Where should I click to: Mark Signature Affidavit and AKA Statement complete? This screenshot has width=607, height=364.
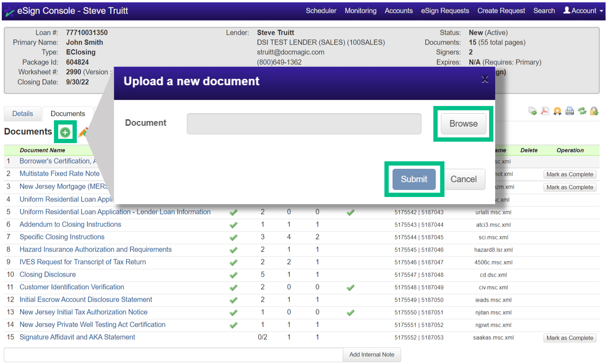point(569,338)
